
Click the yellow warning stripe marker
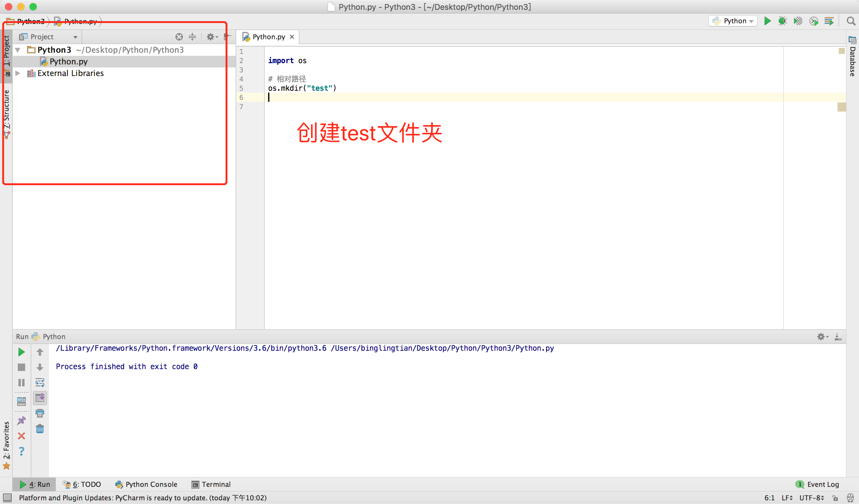pos(841,107)
